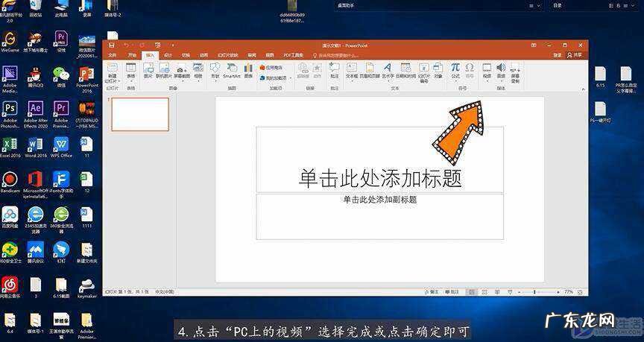Click the Video (视频) media icon
Image resolution: width=644 pixels, height=342 pixels.
(487, 68)
